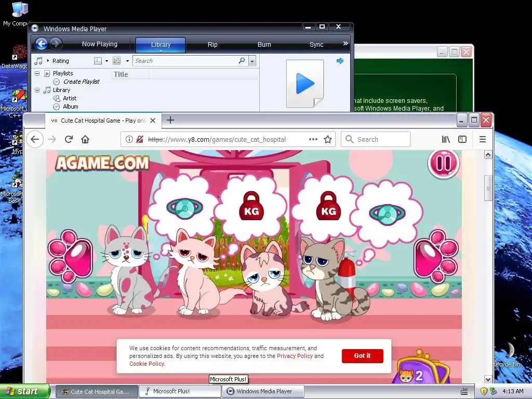This screenshot has width=532, height=399.
Task: Open a new Firefox tab
Action: click(x=170, y=120)
